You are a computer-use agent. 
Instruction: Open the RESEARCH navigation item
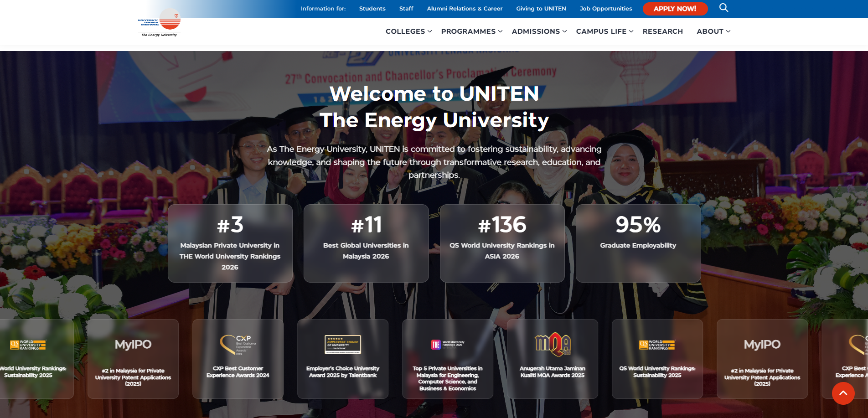[x=662, y=31]
